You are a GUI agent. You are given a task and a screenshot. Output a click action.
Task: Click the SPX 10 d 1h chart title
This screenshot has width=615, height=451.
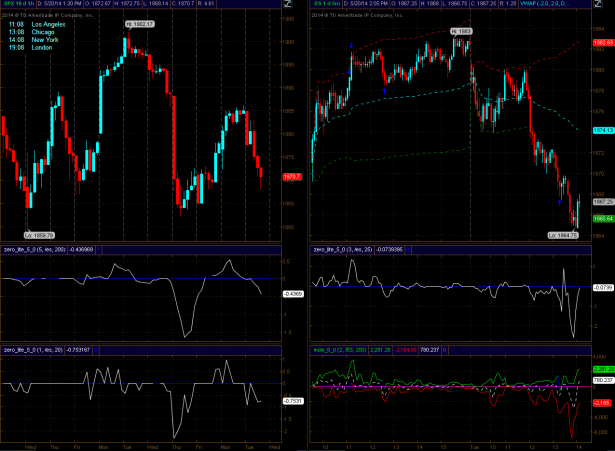tap(18, 4)
